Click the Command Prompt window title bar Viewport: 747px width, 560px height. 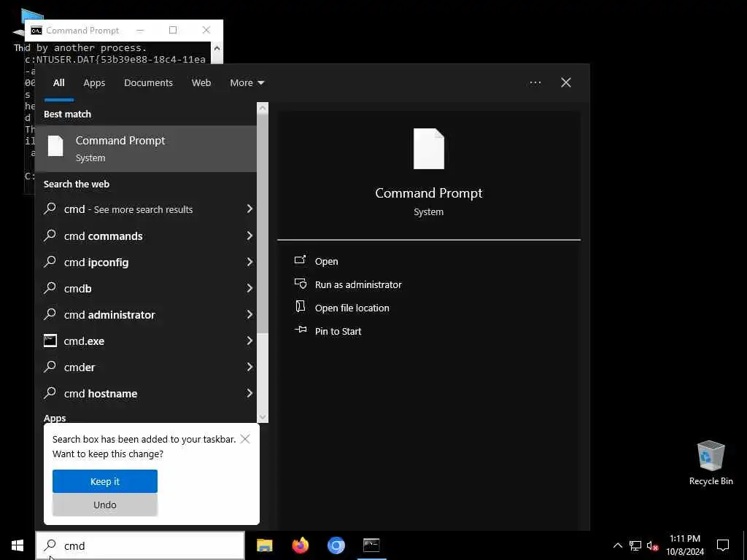[x=124, y=30]
